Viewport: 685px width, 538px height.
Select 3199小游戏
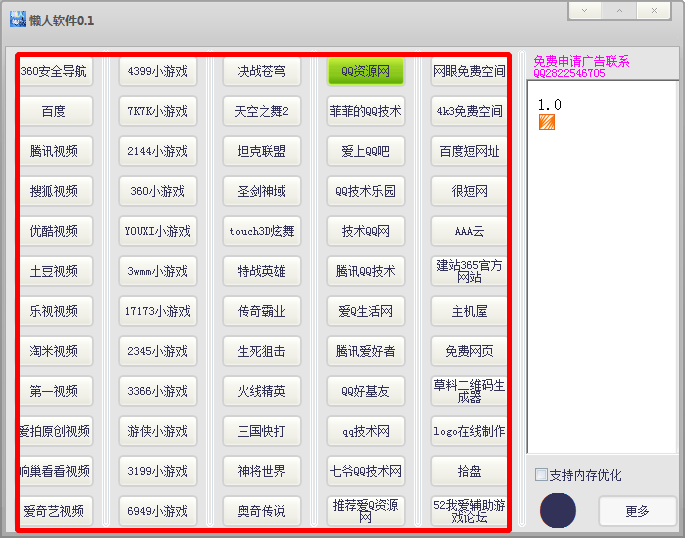tap(158, 471)
